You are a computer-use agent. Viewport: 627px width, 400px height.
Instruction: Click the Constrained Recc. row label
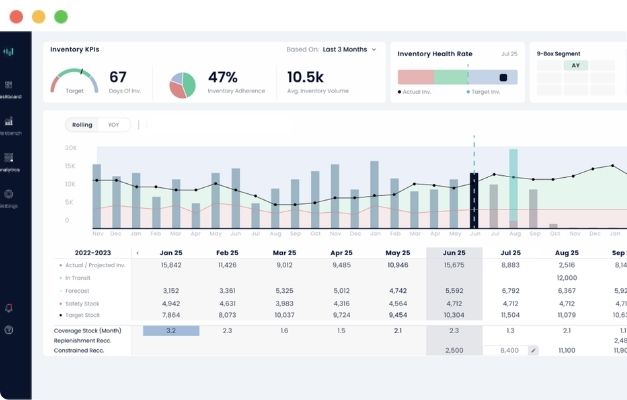click(79, 350)
